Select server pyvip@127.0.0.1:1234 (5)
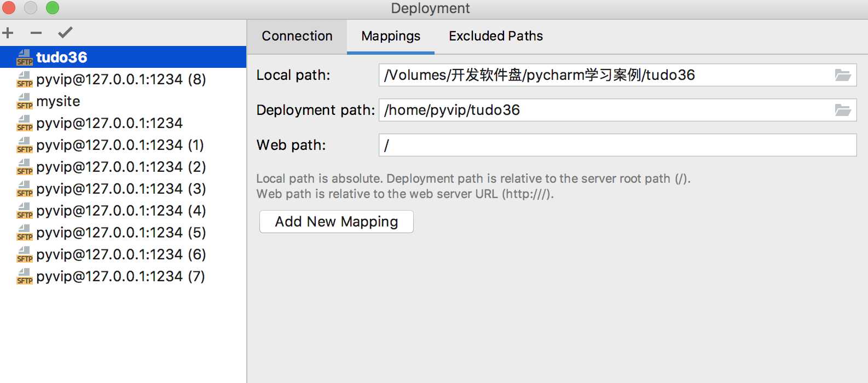The width and height of the screenshot is (868, 383). click(x=123, y=233)
